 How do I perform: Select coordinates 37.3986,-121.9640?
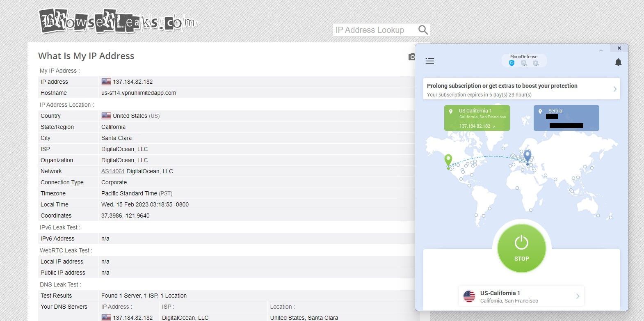pyautogui.click(x=126, y=216)
